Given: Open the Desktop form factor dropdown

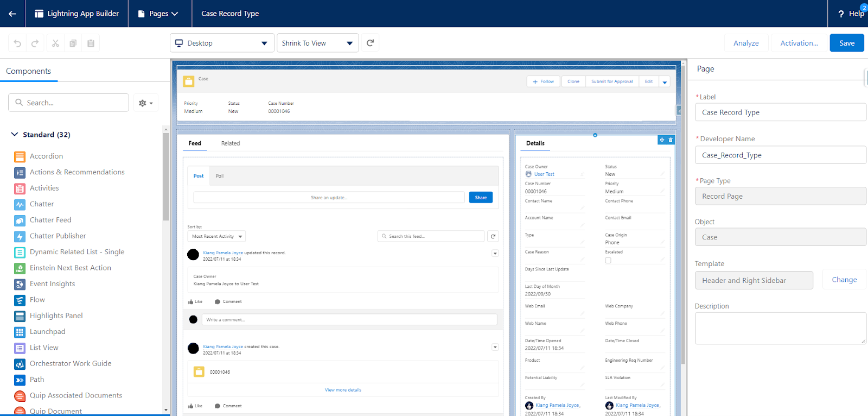Looking at the screenshot, I should [222, 43].
